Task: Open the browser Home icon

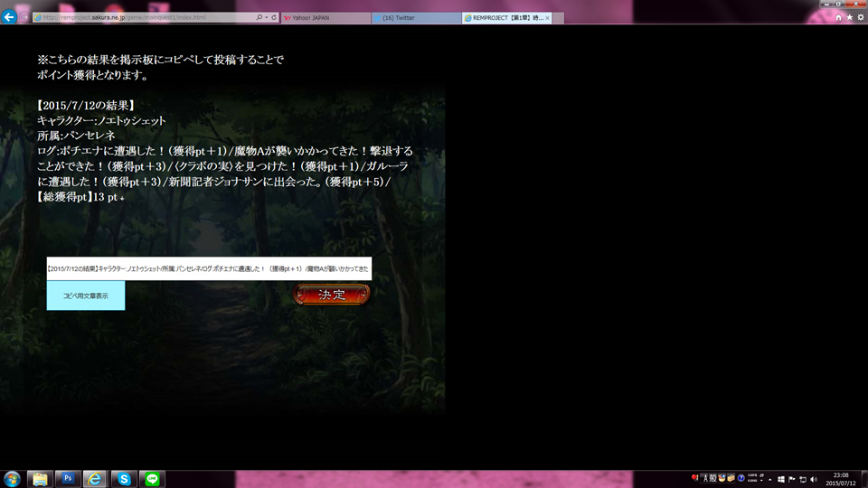Action: [x=838, y=18]
